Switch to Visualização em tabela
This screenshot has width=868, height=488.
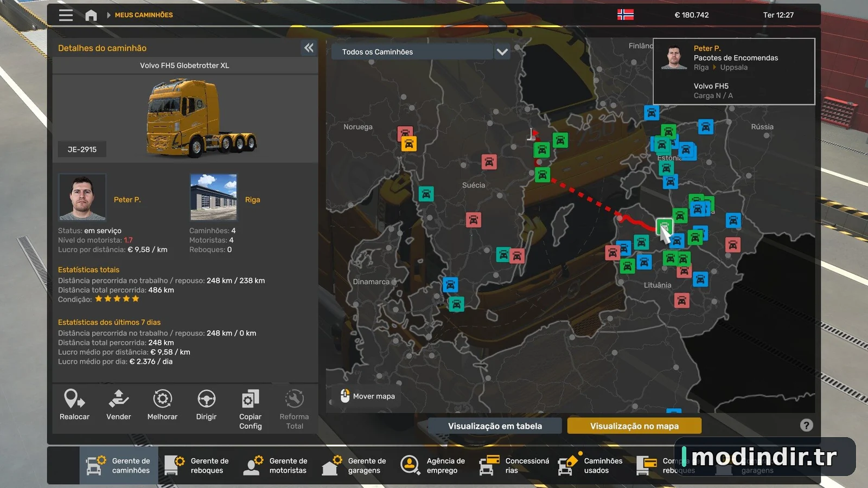click(x=495, y=426)
